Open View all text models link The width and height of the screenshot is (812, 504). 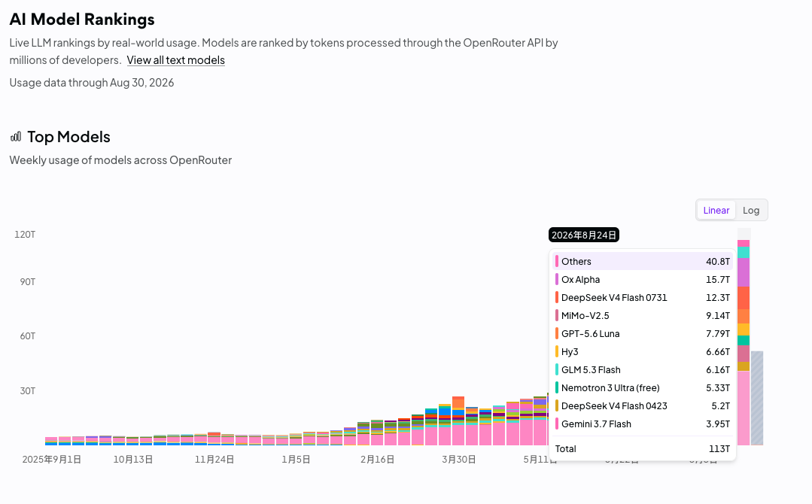coord(175,60)
